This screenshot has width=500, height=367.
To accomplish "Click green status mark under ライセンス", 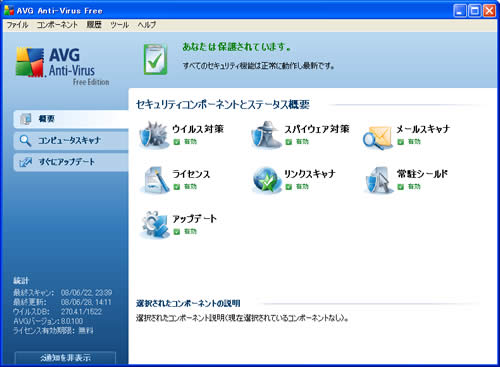I will 177,187.
